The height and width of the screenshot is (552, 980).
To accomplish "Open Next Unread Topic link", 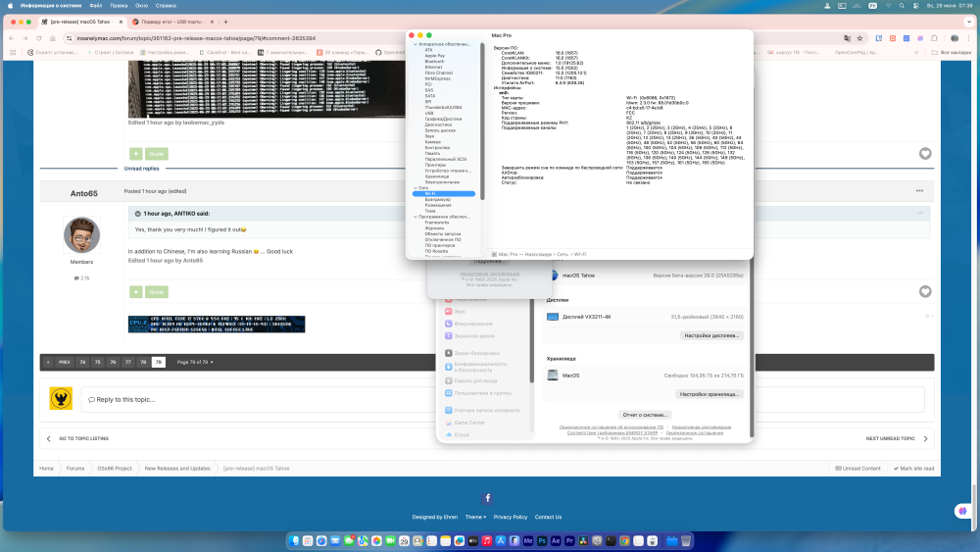I will pos(890,439).
